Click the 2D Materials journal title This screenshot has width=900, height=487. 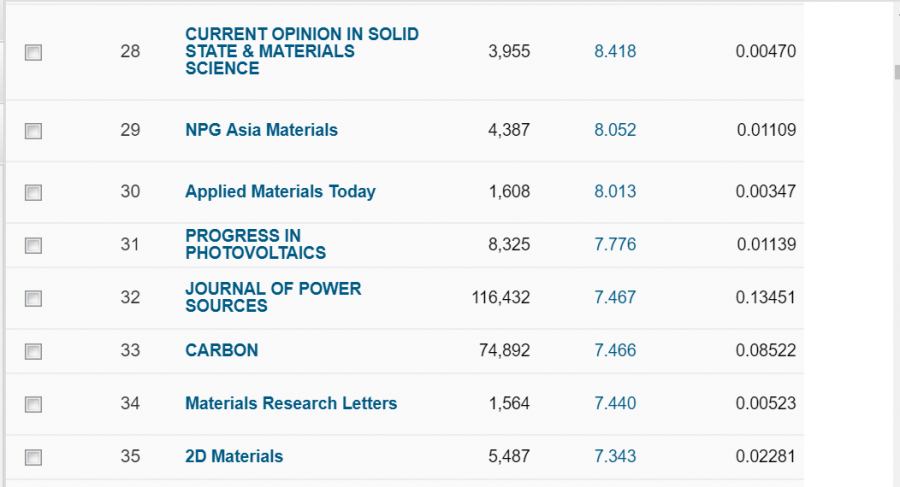click(x=234, y=456)
